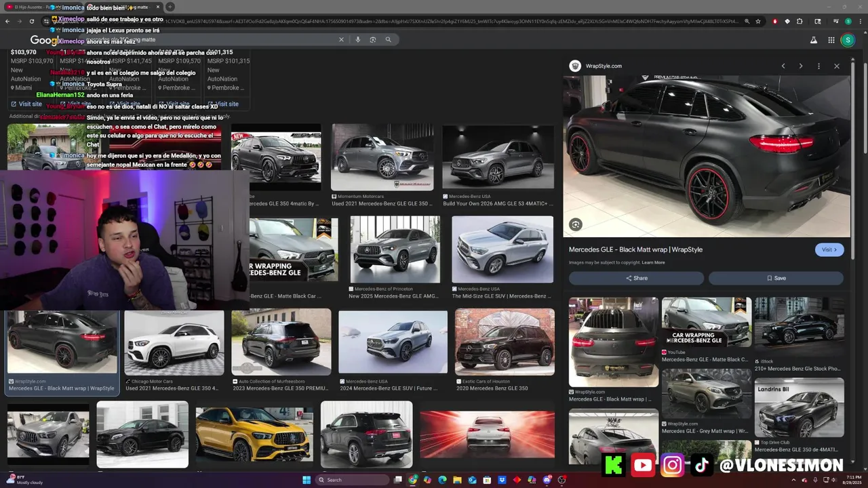
Task: Open the Windows Start menu
Action: pyautogui.click(x=307, y=480)
